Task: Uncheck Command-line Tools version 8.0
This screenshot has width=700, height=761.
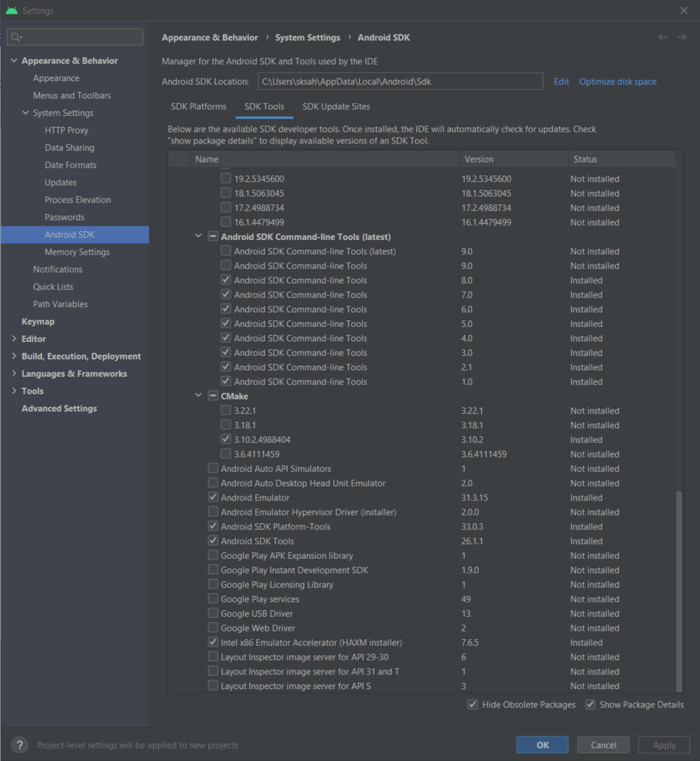Action: point(225,280)
